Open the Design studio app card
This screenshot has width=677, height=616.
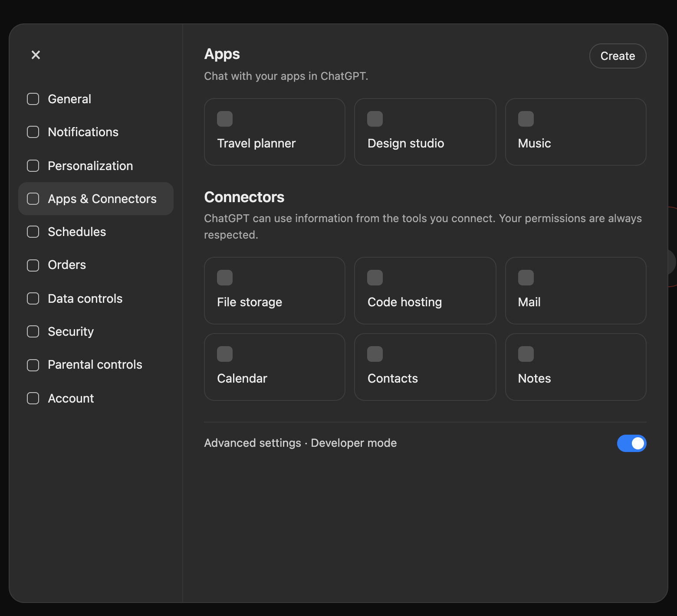click(425, 132)
